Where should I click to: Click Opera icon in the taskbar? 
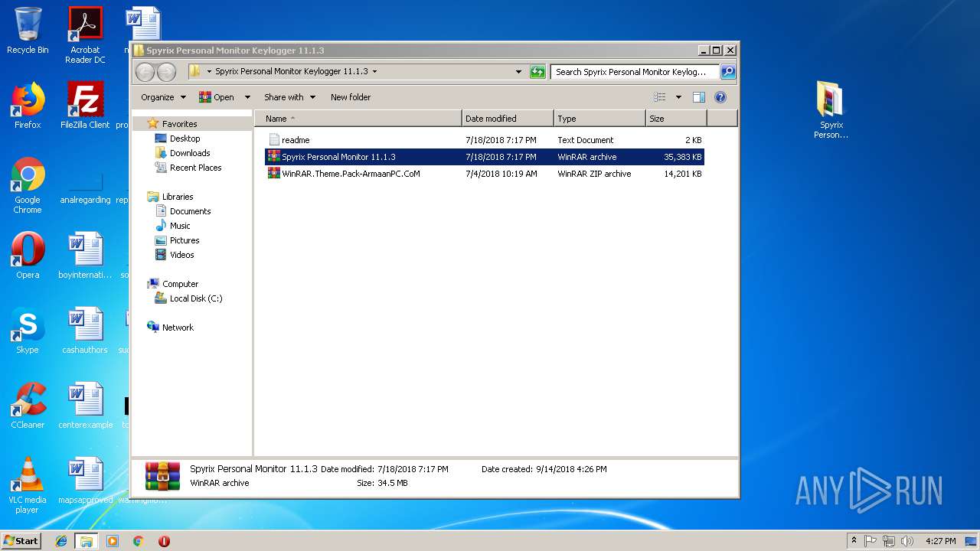pos(164,541)
